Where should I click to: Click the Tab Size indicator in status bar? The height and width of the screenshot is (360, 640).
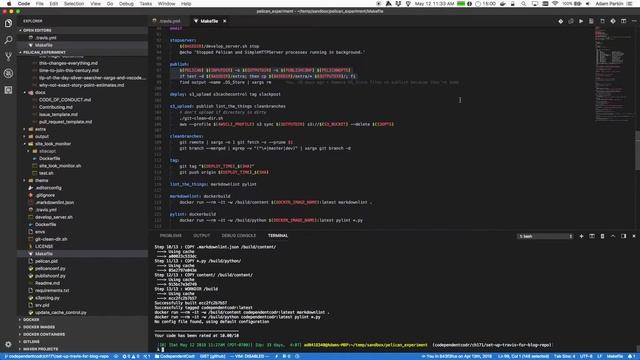tap(564, 356)
